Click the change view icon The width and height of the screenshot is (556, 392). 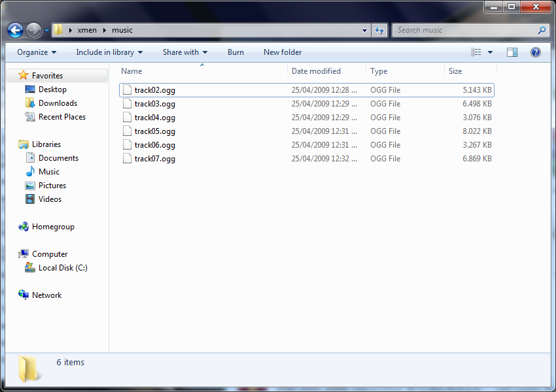pyautogui.click(x=476, y=52)
